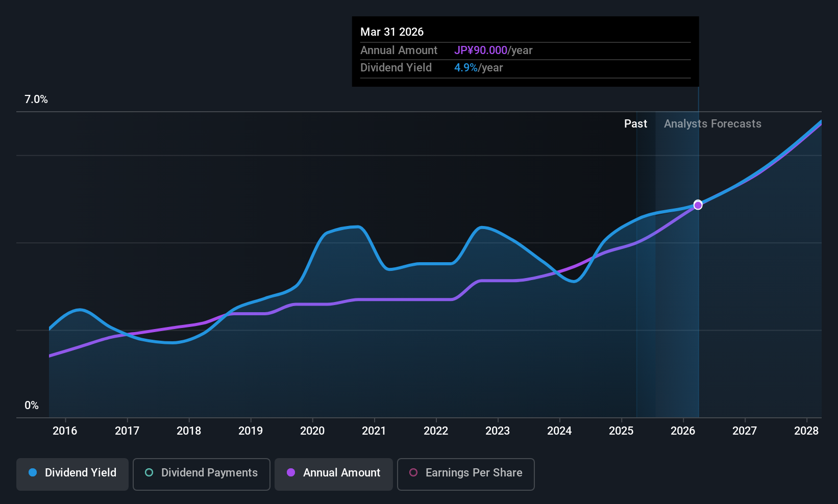Click the teal Dividend Payments legend circle
The height and width of the screenshot is (504, 838).
pos(149,472)
